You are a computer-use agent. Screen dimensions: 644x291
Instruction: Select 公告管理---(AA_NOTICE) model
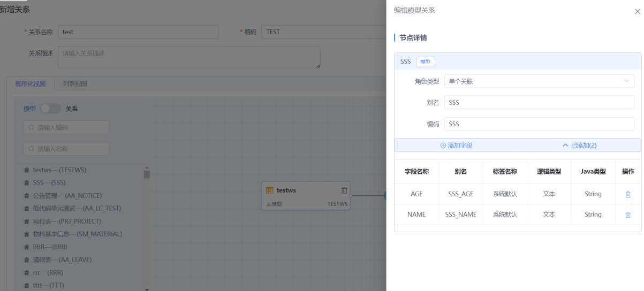click(x=67, y=196)
